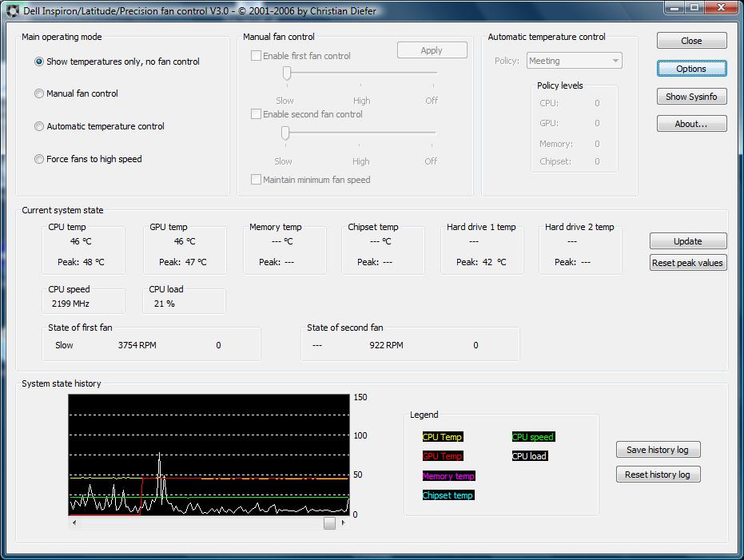Click Reset peak values button
Image resolution: width=744 pixels, height=560 pixels.
688,263
